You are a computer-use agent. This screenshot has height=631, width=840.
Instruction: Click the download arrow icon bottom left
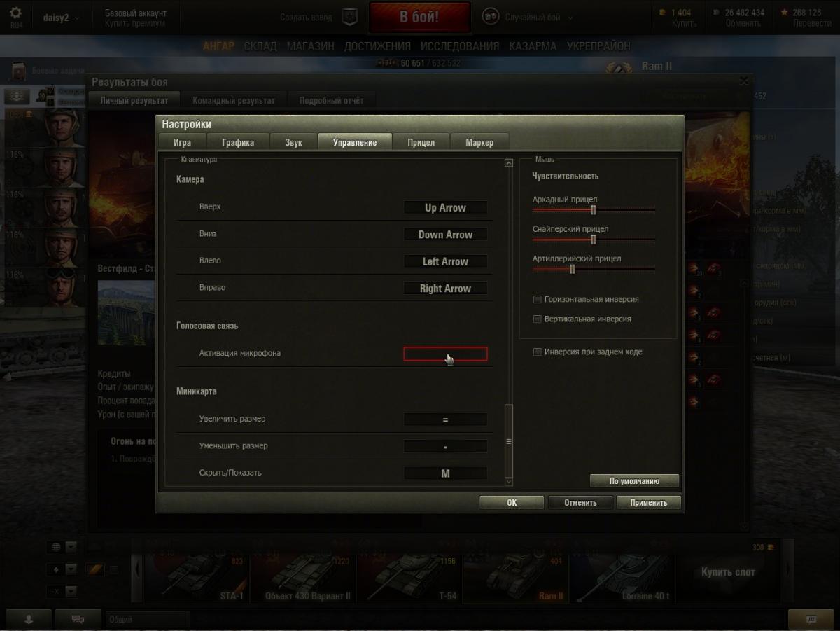[x=29, y=619]
